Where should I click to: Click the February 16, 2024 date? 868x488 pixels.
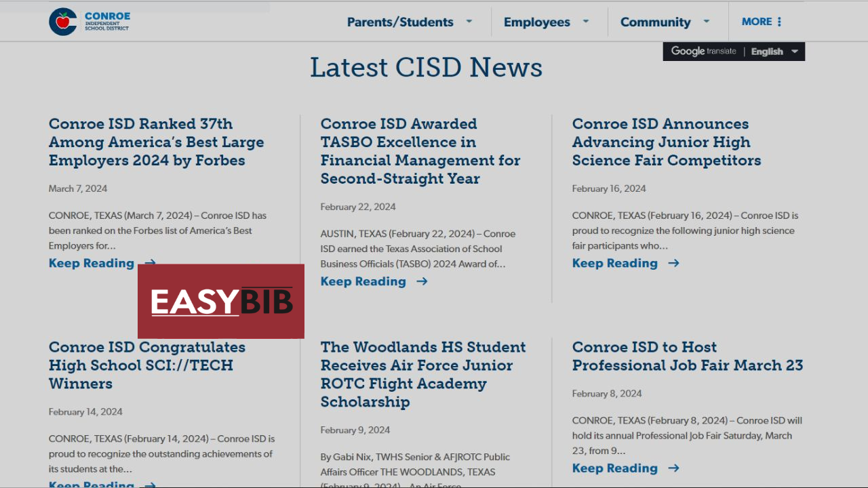pos(609,188)
